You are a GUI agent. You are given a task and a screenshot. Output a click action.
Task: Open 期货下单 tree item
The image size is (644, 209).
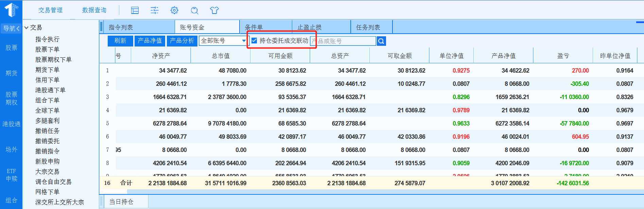click(47, 70)
